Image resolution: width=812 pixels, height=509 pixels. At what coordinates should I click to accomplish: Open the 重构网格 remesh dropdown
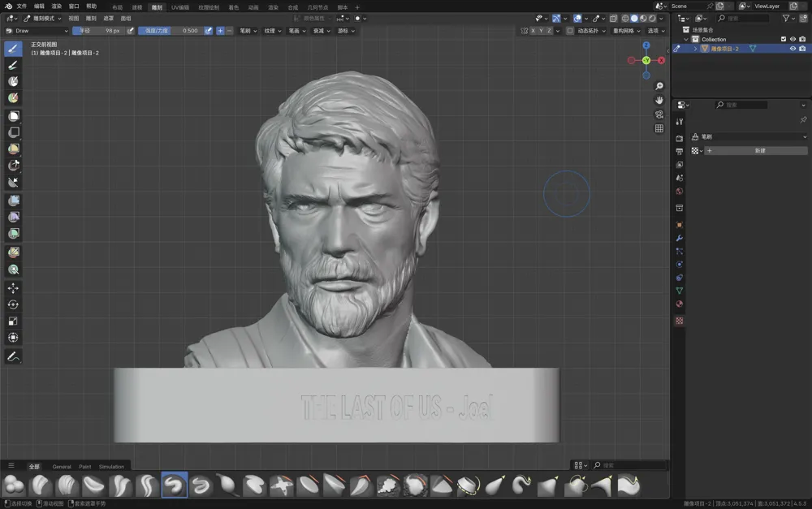pos(627,31)
